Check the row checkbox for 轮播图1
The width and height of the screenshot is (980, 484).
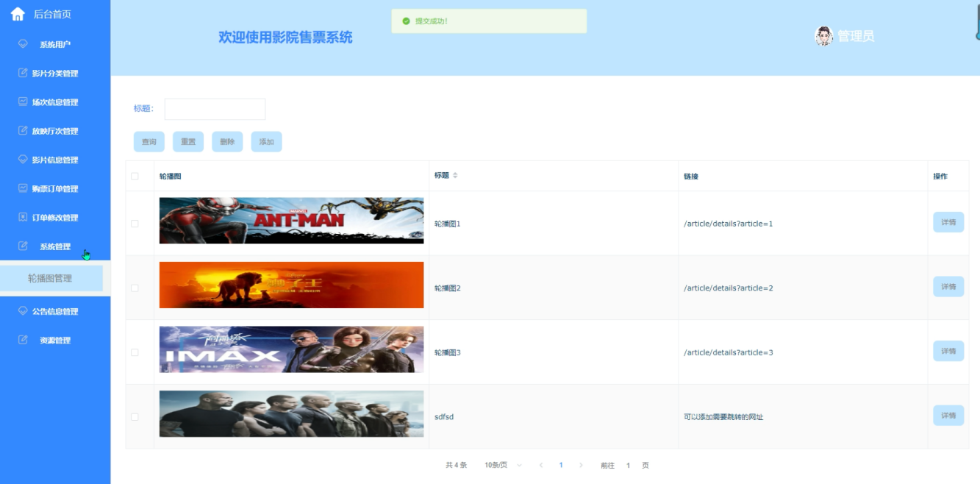[135, 224]
